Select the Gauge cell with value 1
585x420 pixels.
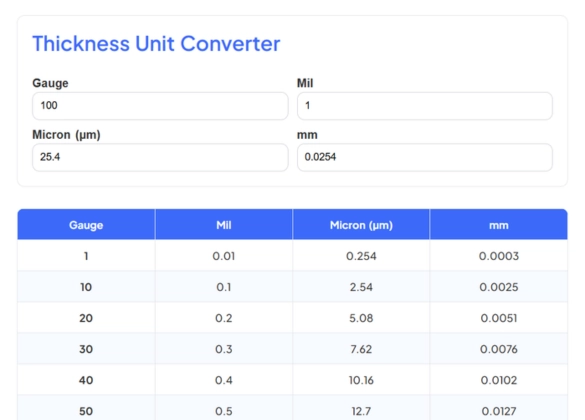pyautogui.click(x=86, y=256)
